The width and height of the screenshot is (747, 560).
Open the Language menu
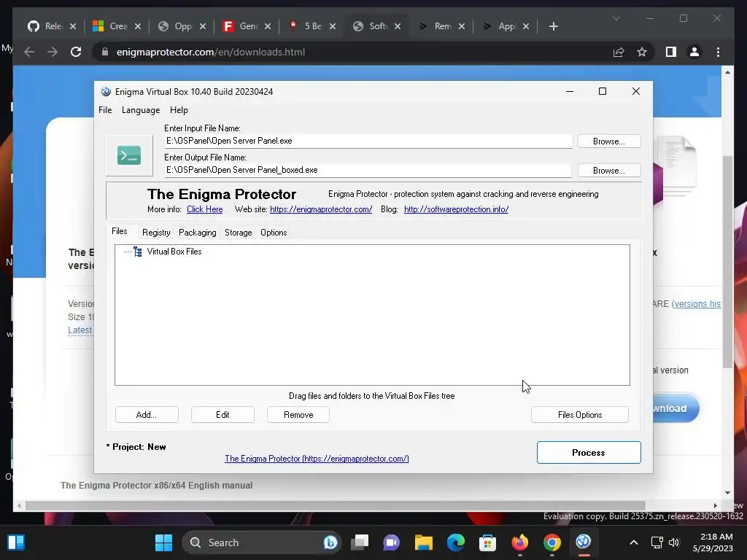point(141,110)
